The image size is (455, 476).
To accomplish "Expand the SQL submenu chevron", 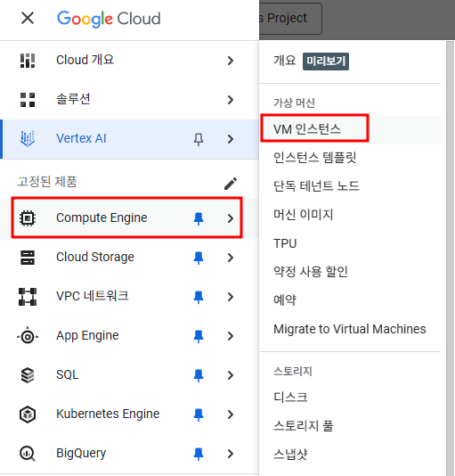I will coord(231,375).
